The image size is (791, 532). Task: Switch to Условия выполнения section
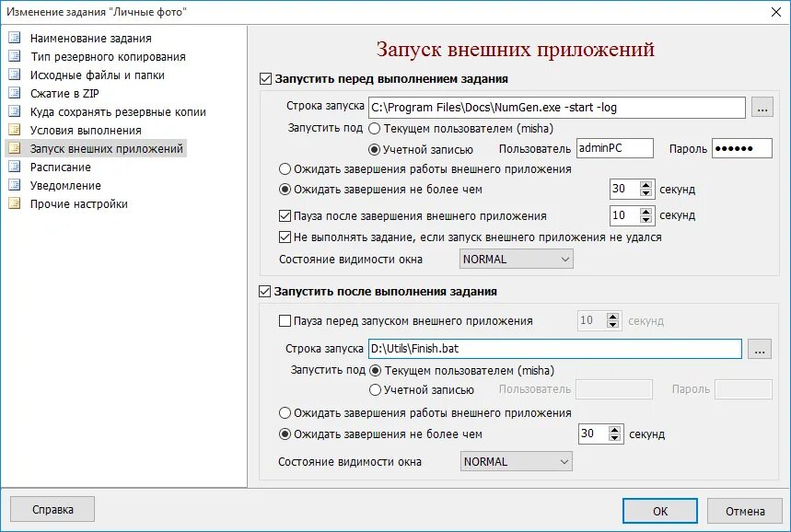pos(86,130)
